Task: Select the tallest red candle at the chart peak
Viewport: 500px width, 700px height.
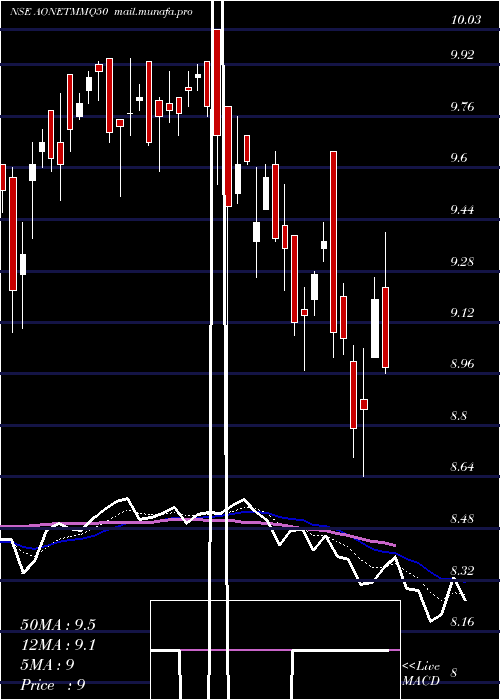Action: click(217, 82)
